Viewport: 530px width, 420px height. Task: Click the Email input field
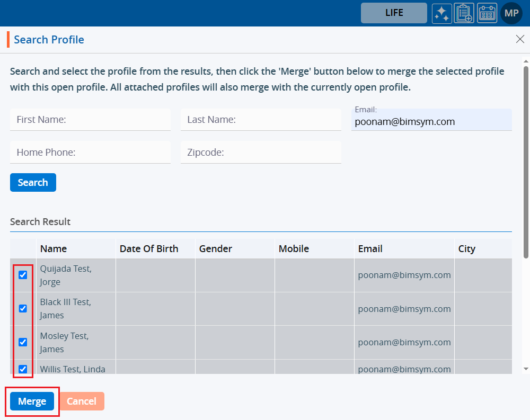[x=431, y=122]
